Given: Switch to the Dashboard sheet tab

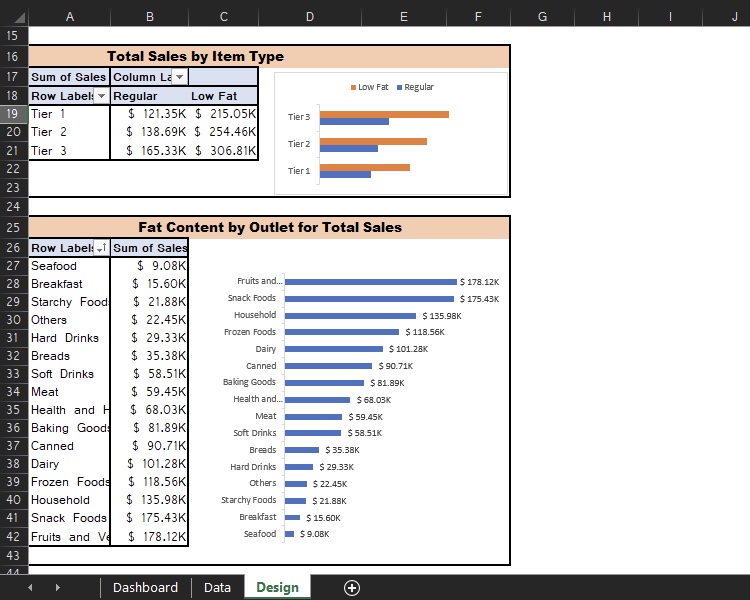Looking at the screenshot, I should click(x=145, y=588).
